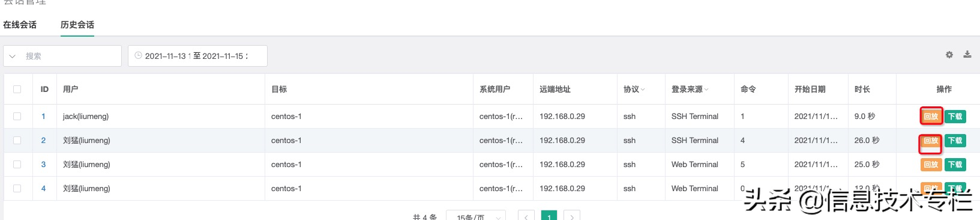
Task: Open session ID 2 link
Action: [43, 140]
